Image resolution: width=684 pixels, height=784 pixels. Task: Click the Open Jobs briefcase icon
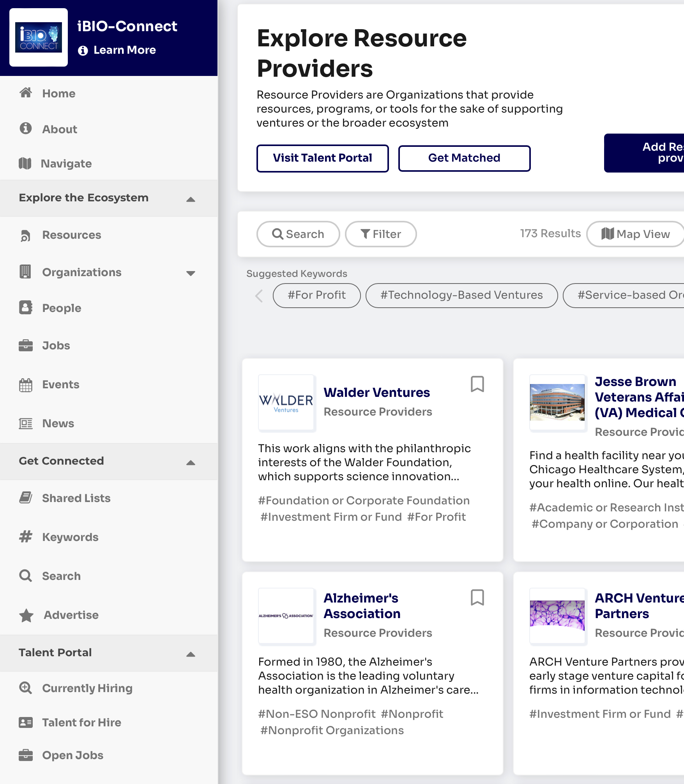26,755
